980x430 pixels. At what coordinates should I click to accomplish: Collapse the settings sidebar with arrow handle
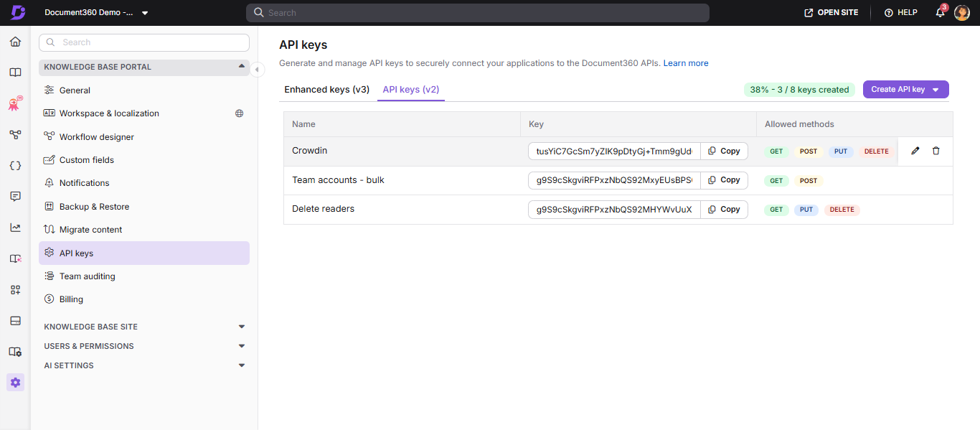(258, 69)
